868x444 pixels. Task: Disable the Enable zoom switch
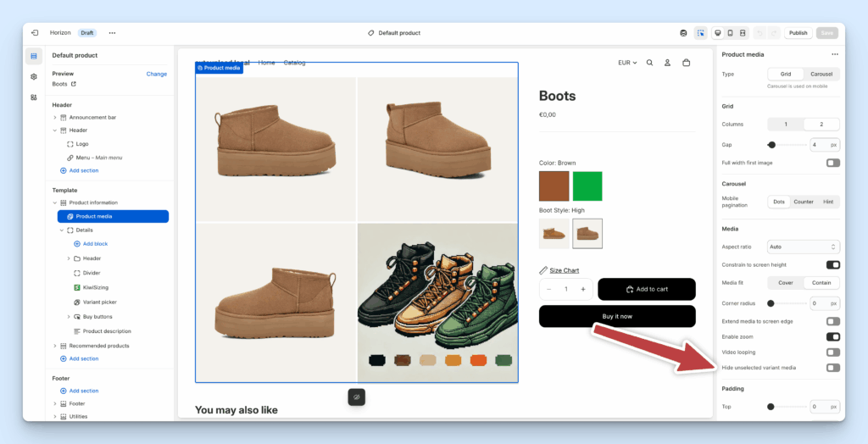click(832, 336)
